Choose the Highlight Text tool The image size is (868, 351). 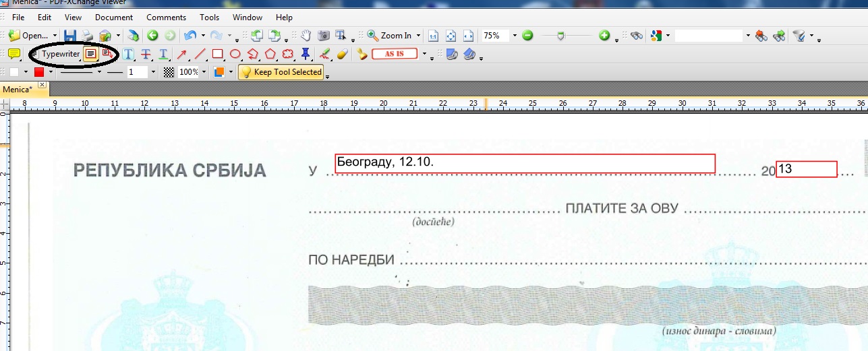point(128,54)
